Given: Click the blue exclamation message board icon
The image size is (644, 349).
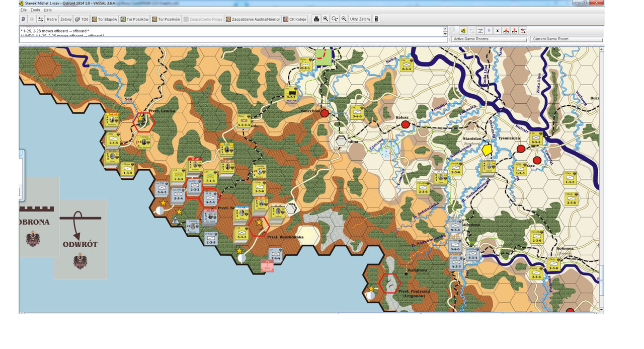Looking at the screenshot, I should pos(489,31).
